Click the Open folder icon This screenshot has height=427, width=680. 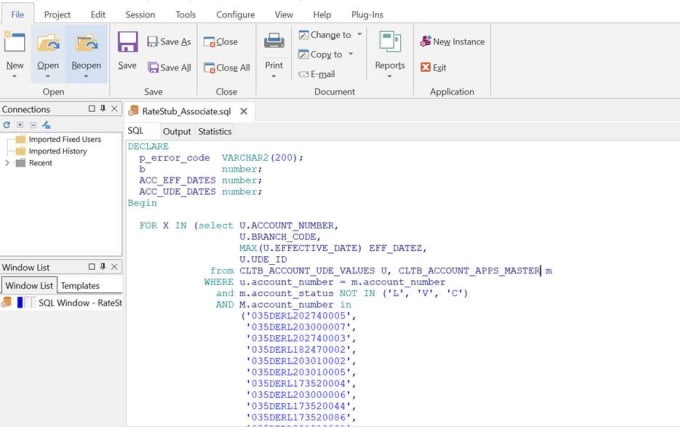[x=48, y=43]
